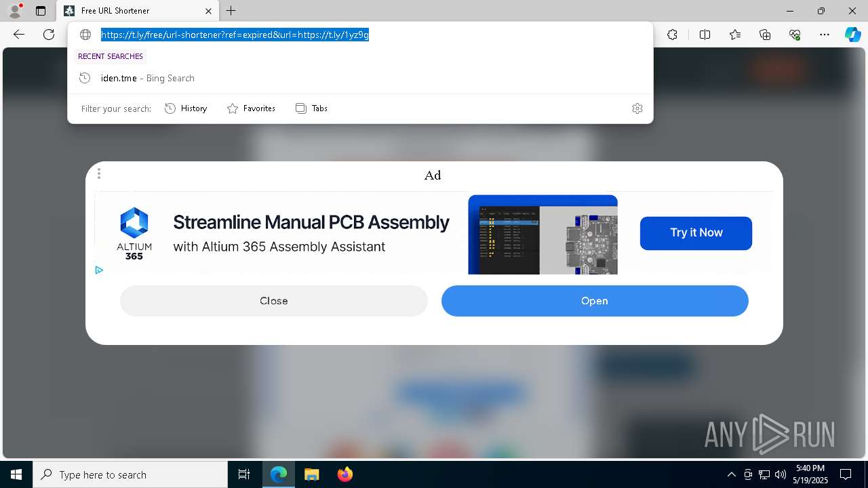
Task: Open the Edge profile icon
Action: [x=15, y=11]
